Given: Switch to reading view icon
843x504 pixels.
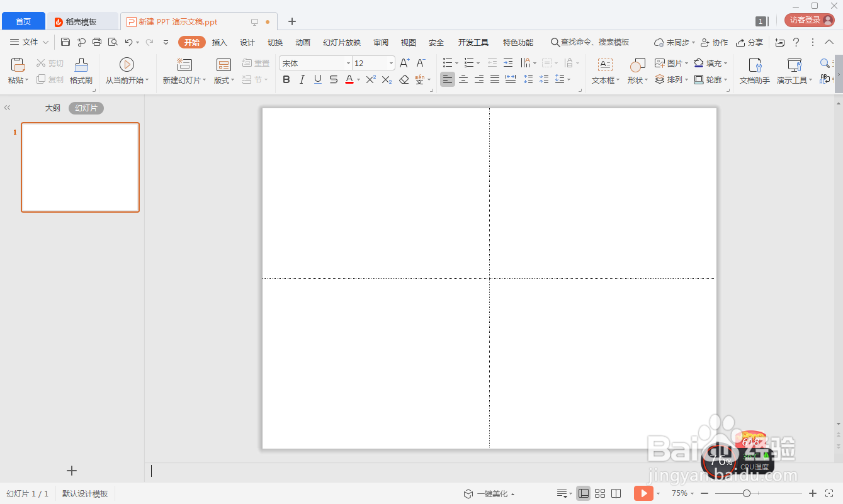Looking at the screenshot, I should (616, 493).
